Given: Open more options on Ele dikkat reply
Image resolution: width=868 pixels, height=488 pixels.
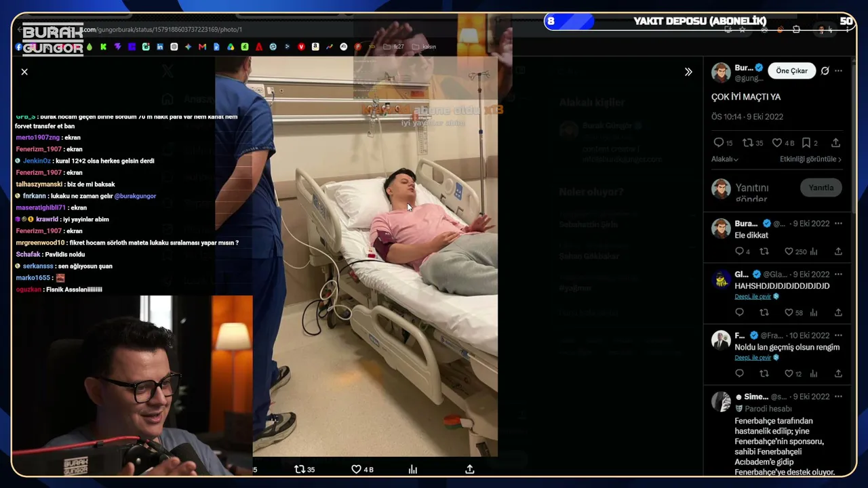Looking at the screenshot, I should click(839, 224).
